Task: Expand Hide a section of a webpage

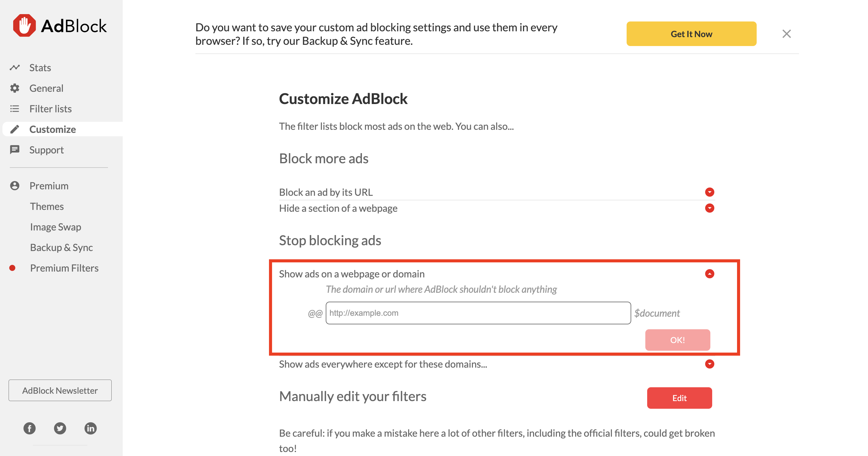Action: coord(710,208)
